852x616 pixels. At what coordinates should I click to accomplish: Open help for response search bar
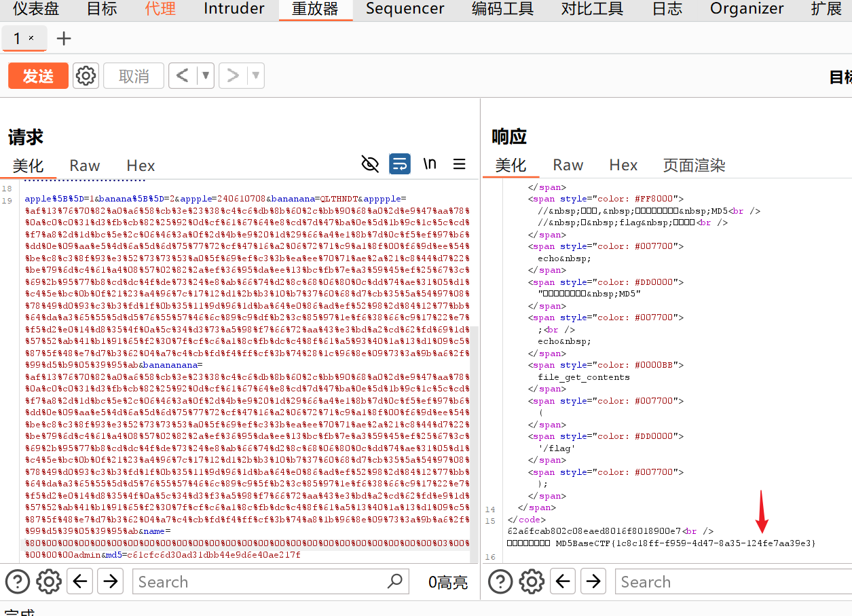point(500,581)
